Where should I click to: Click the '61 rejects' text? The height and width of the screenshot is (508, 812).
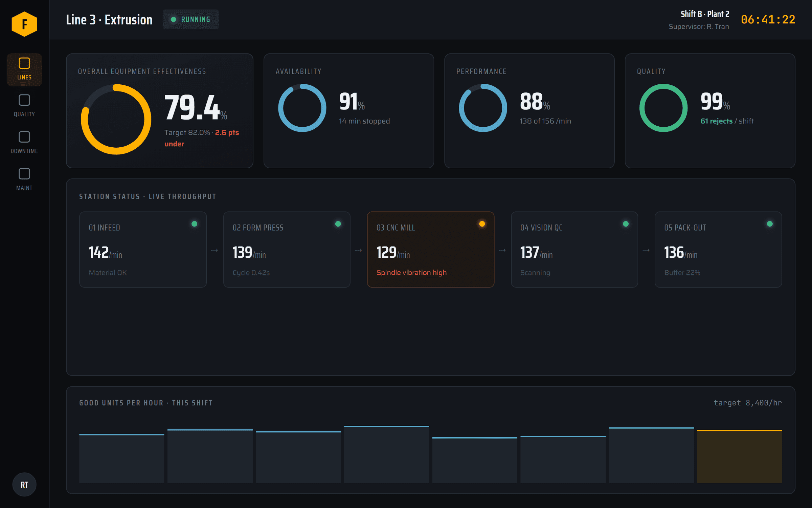click(717, 121)
